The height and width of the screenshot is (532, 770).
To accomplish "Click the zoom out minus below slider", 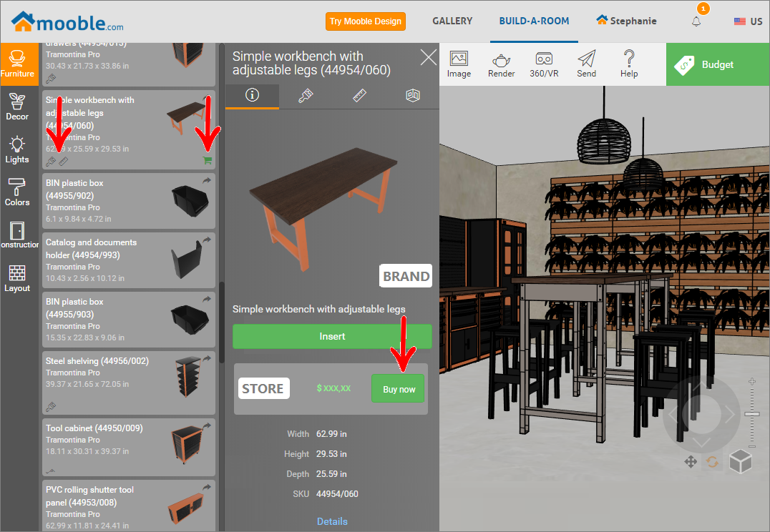I will [x=752, y=447].
